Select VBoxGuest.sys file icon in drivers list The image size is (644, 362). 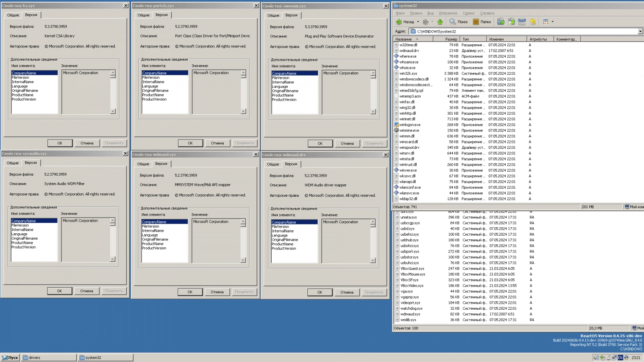point(397,268)
